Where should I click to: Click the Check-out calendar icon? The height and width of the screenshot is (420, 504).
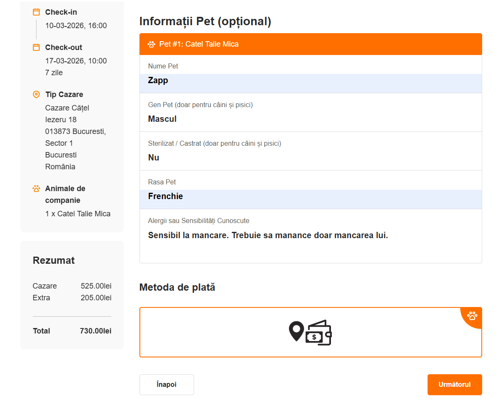37,47
